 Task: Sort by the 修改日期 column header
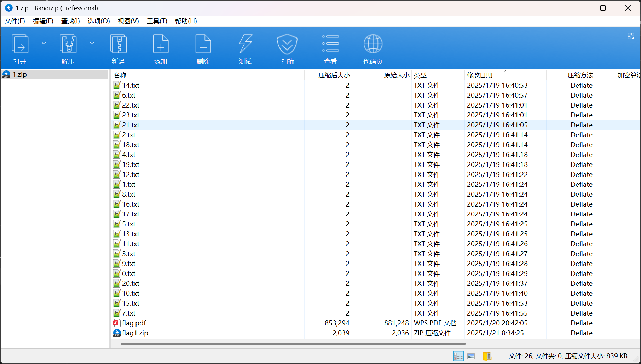coord(506,75)
